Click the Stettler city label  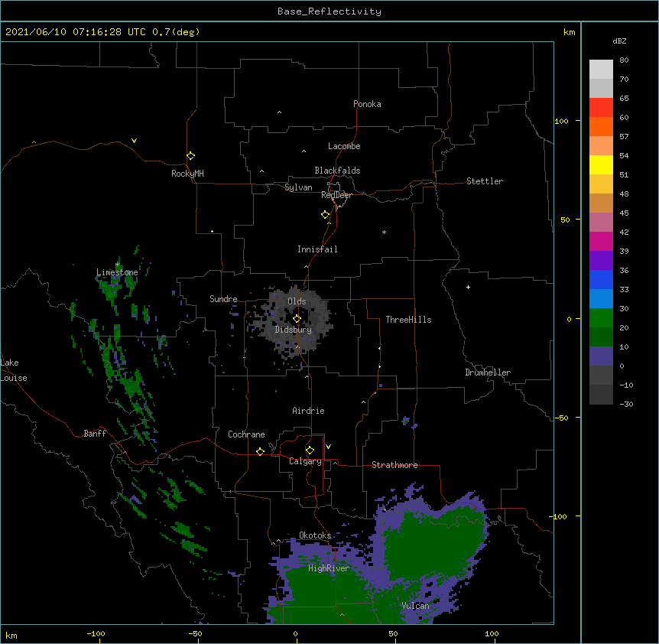(x=485, y=181)
